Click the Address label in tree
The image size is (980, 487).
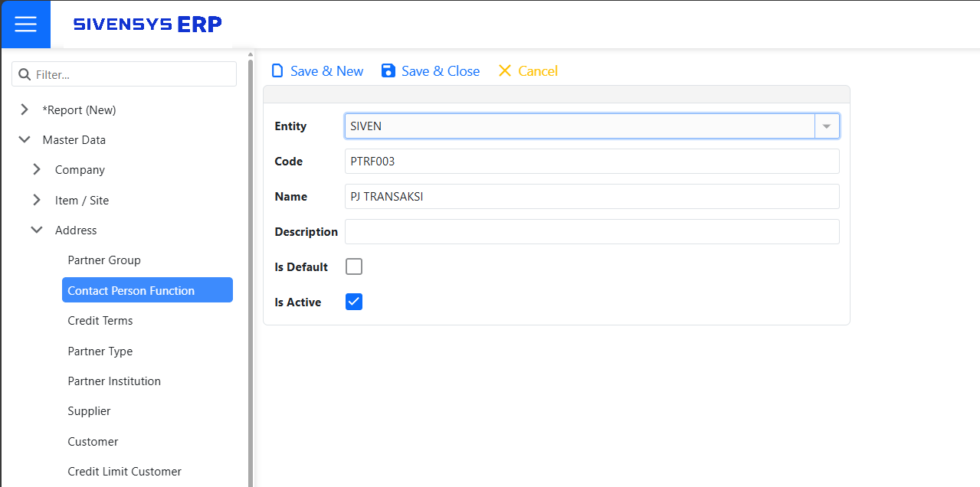pos(76,230)
